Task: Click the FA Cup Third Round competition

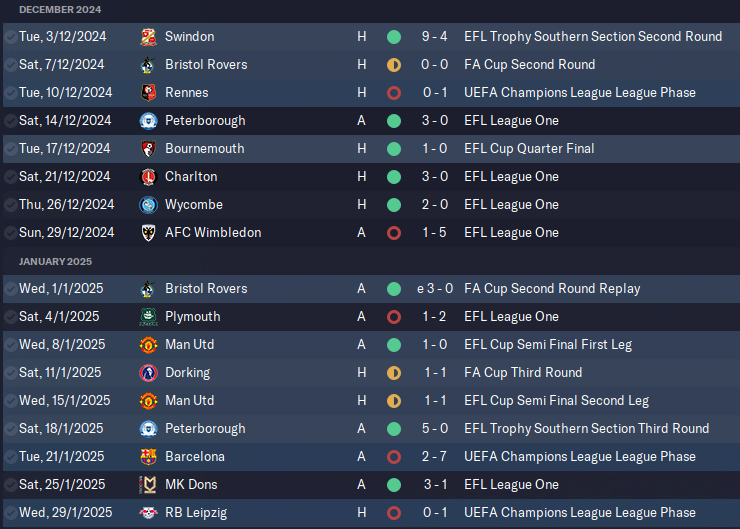Action: pos(523,373)
